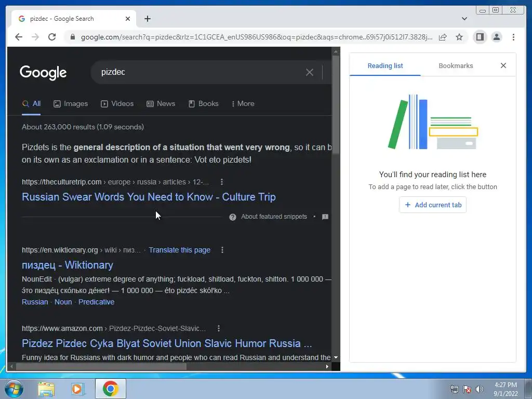
Task: Select the Reading list tab
Action: click(385, 66)
